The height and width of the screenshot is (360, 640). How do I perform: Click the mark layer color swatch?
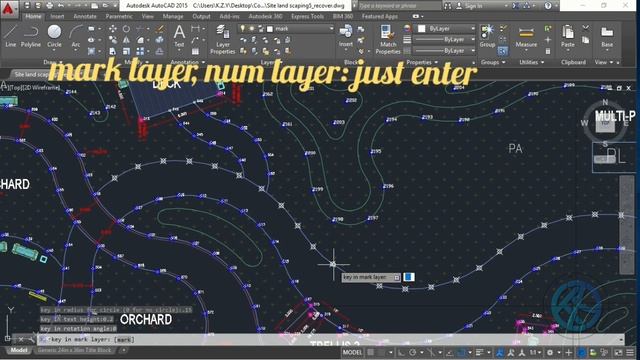(x=269, y=29)
